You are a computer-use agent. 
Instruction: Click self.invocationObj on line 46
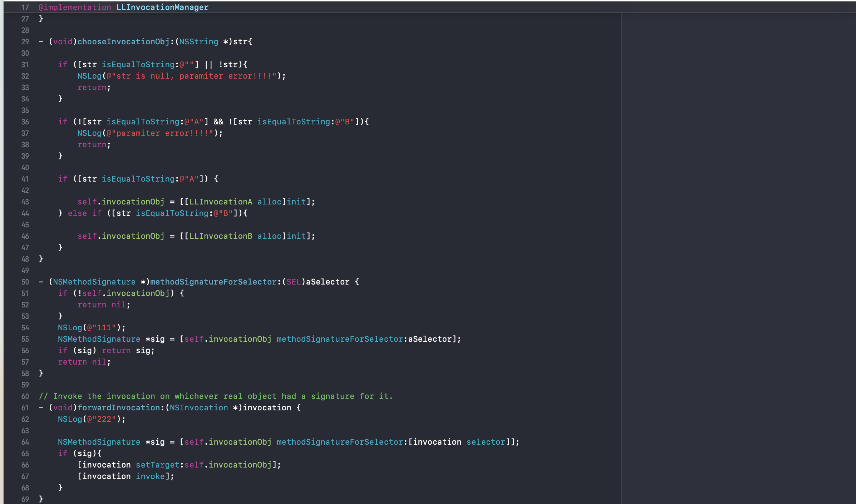pos(121,236)
